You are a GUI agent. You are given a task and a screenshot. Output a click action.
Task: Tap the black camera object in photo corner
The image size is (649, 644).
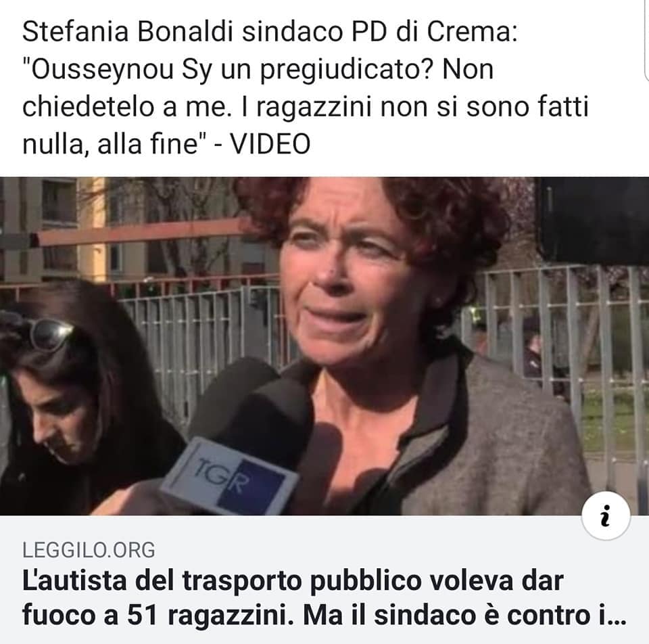pyautogui.click(x=593, y=221)
